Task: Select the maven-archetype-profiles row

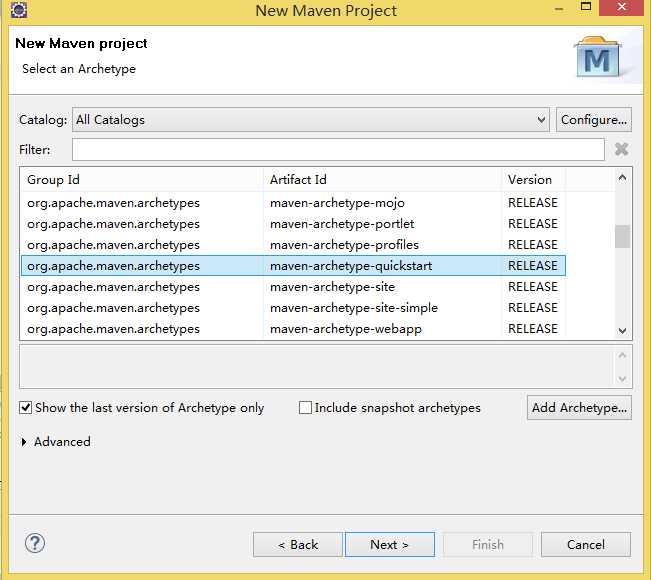Action: (293, 245)
